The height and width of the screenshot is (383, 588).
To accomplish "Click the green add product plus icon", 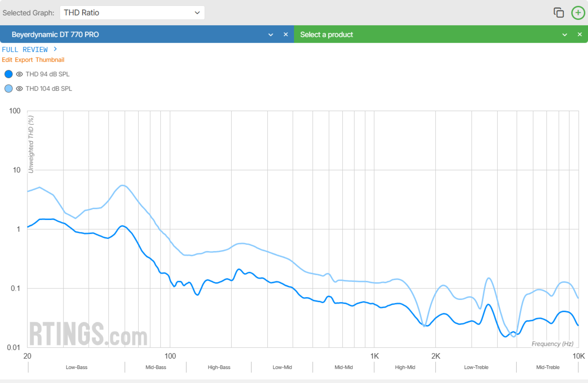I will click(578, 13).
